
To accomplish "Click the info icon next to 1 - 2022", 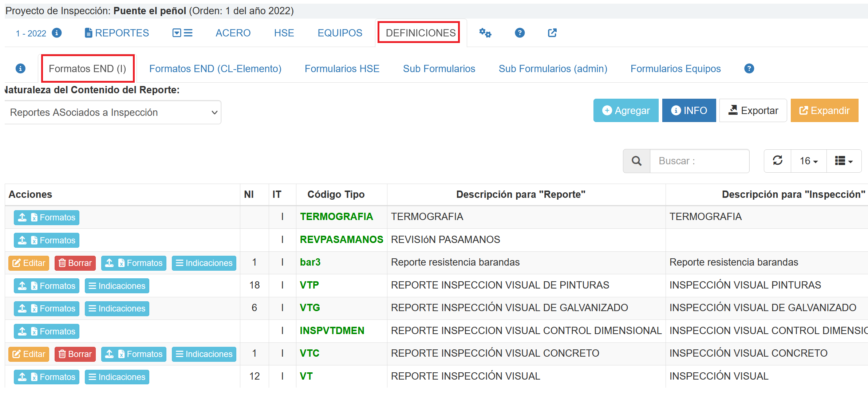I will tap(56, 33).
